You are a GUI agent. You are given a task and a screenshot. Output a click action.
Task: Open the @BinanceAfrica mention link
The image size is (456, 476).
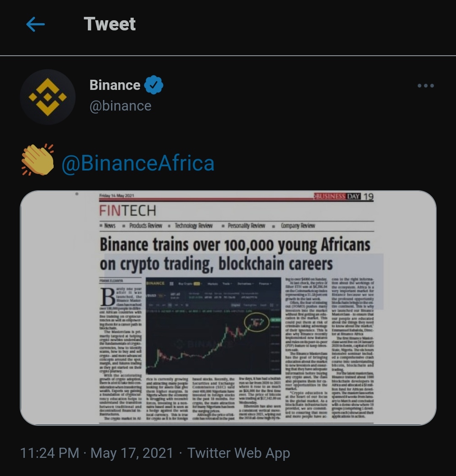tap(138, 163)
